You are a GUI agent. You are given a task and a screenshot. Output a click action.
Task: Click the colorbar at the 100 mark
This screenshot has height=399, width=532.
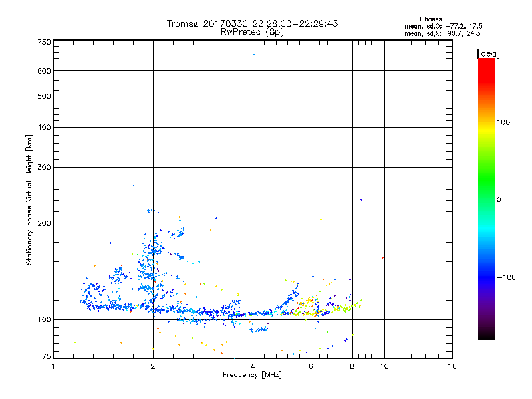pyautogui.click(x=487, y=122)
